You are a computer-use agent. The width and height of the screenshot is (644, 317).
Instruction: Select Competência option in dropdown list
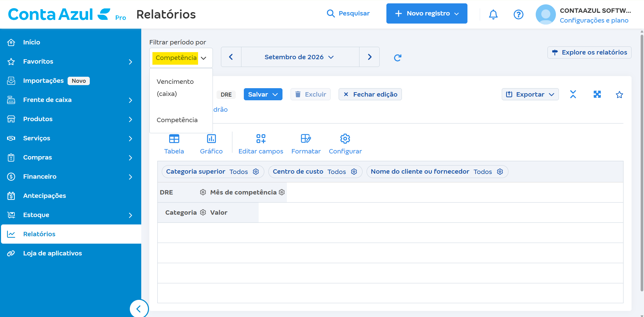181,120
